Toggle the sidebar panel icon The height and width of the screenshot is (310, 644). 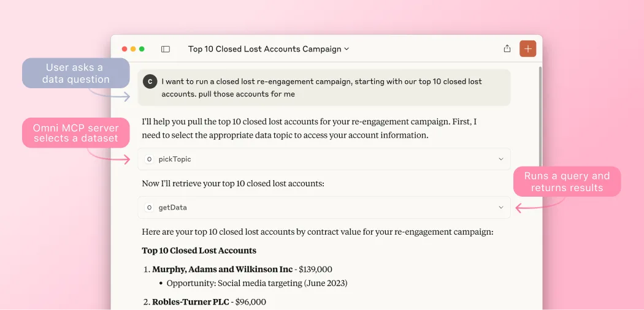click(x=166, y=49)
